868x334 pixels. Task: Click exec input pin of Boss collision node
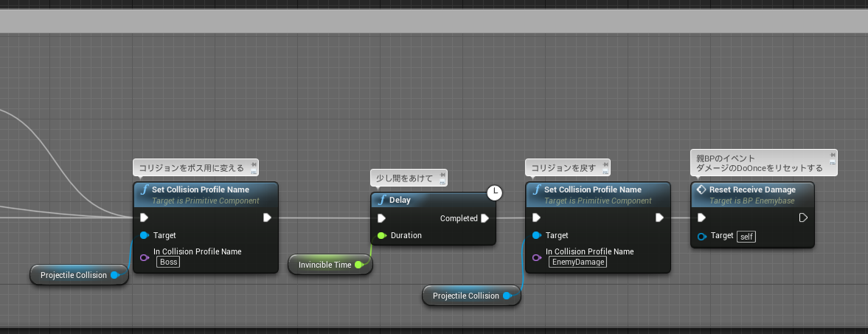tap(145, 218)
